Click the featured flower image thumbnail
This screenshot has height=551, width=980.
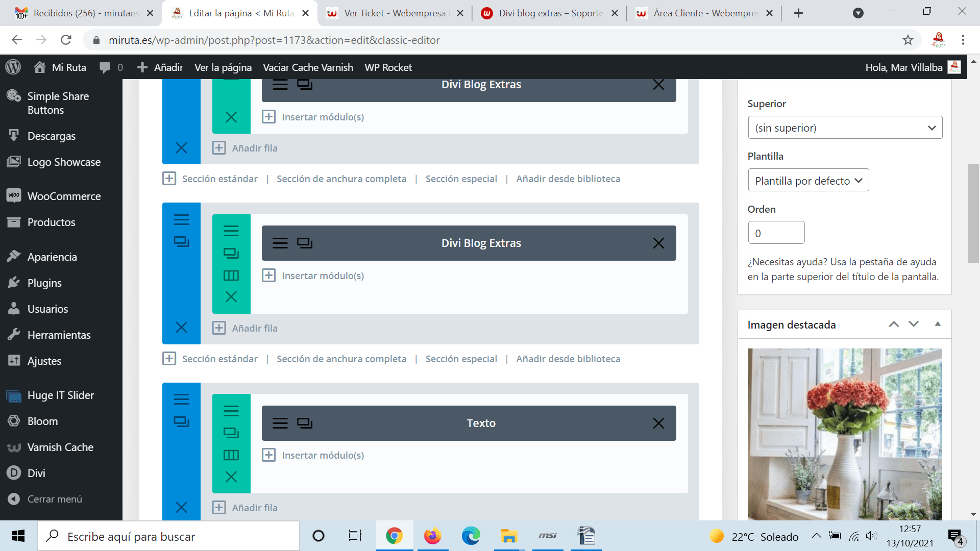coord(845,434)
